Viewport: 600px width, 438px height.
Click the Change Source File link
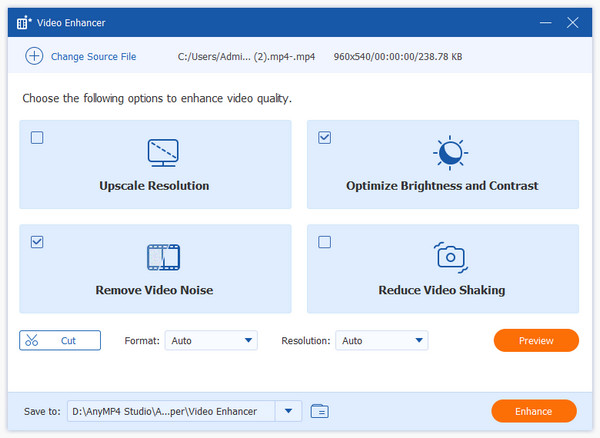tap(94, 57)
